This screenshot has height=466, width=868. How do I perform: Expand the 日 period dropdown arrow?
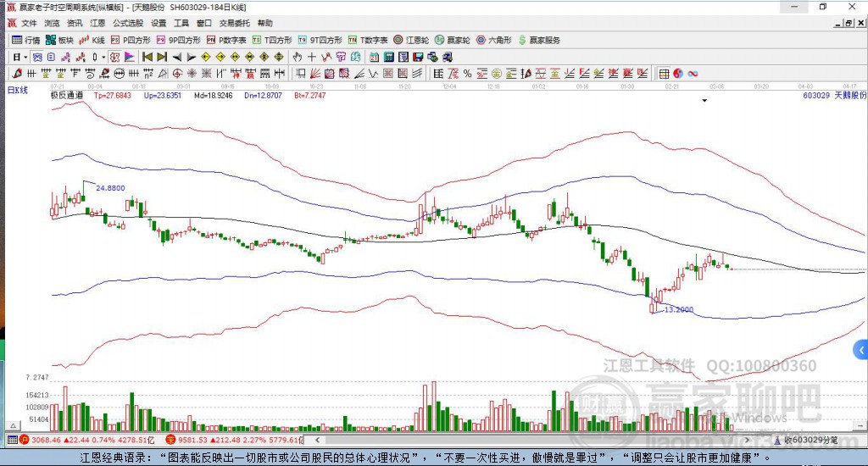tap(25, 57)
